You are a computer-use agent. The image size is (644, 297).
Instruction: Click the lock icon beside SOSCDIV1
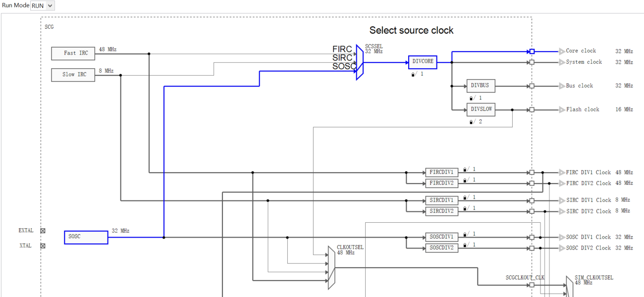click(464, 233)
